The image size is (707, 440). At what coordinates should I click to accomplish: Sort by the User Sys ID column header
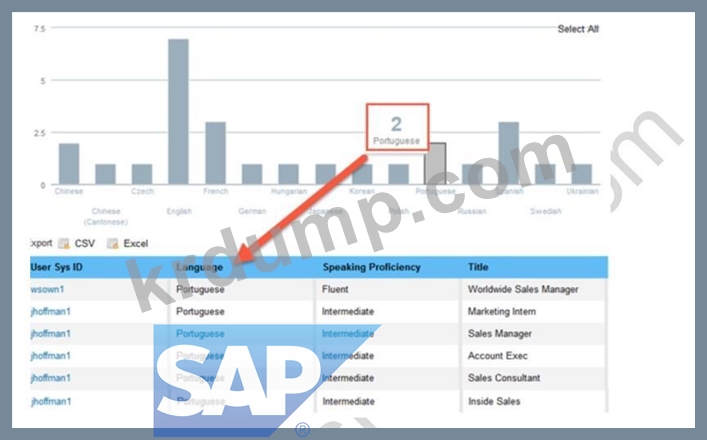tap(57, 267)
